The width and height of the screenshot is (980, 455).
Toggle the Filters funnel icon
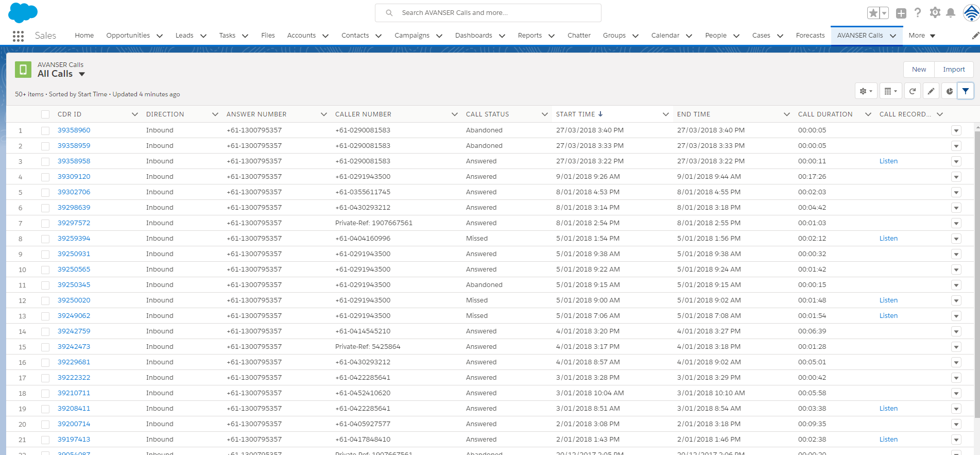pos(966,91)
